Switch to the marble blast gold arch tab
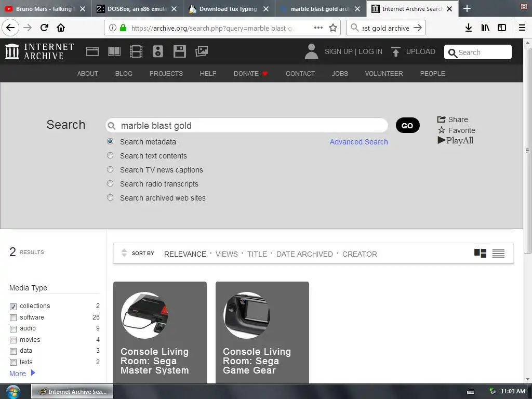 tap(320, 9)
